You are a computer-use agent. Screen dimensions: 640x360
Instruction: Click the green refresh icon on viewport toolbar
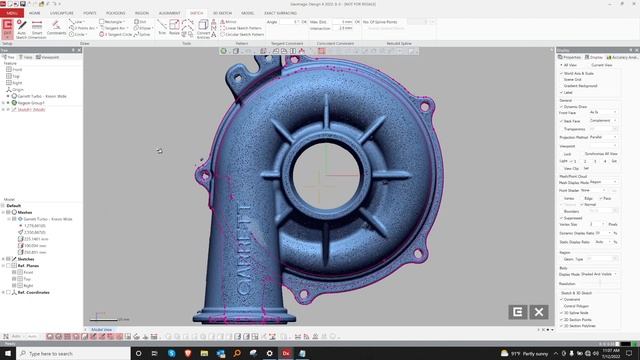click(x=224, y=51)
